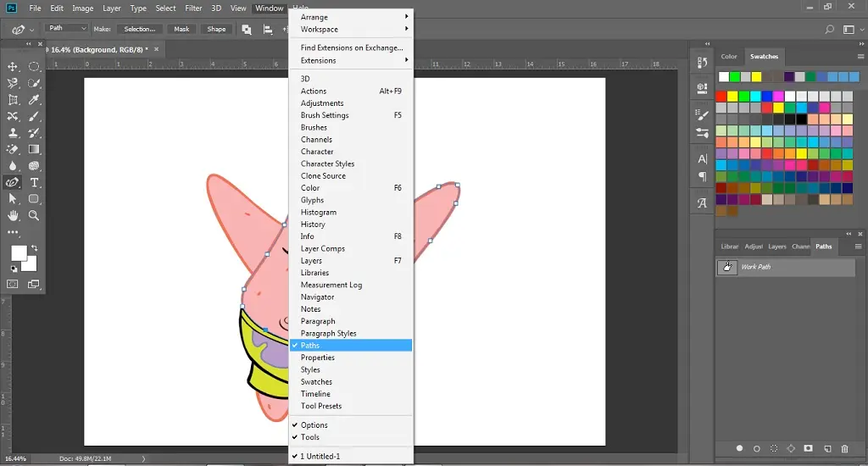This screenshot has height=466, width=868.
Task: Make work path from selection
Action: pyautogui.click(x=791, y=448)
